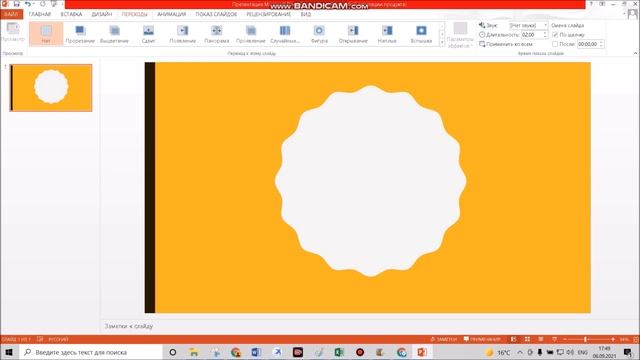
Task: Click the user account avatar icon
Action: (x=633, y=14)
